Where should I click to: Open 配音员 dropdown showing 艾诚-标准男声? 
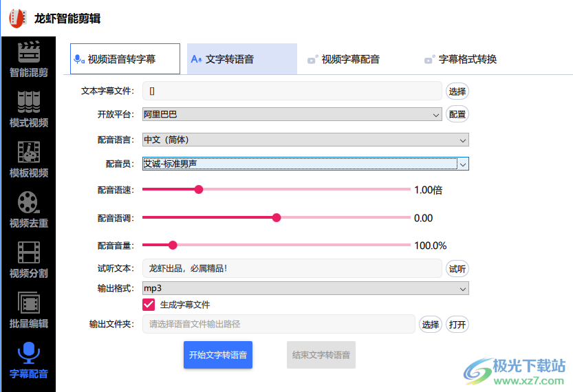305,164
